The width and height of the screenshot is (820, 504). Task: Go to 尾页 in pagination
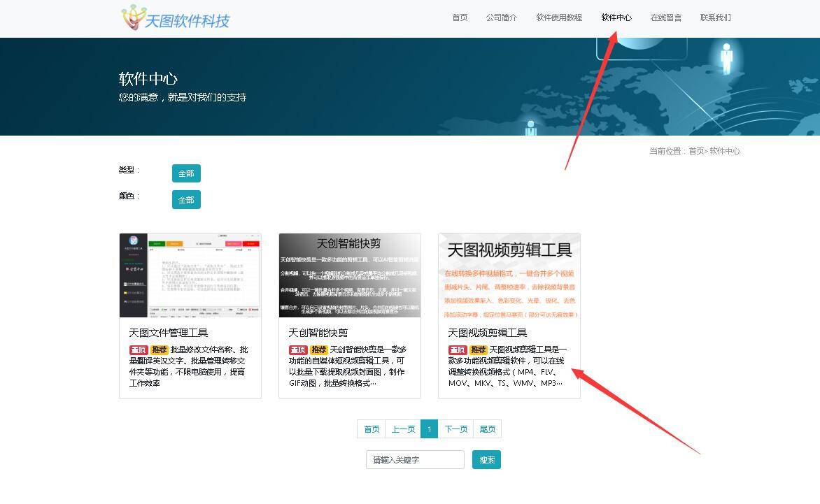[x=488, y=429]
